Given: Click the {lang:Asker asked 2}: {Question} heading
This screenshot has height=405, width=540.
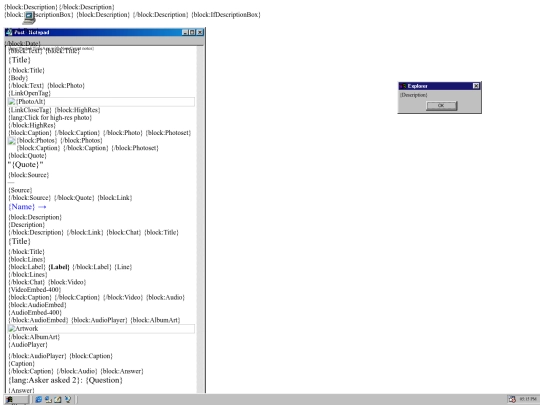Looking at the screenshot, I should coord(65,380).
